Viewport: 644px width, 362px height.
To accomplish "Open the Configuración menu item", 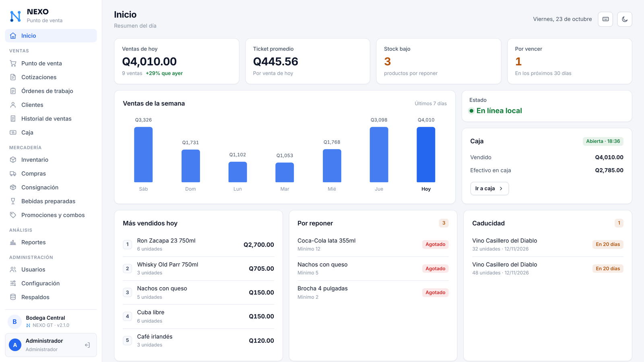I will coord(51,284).
